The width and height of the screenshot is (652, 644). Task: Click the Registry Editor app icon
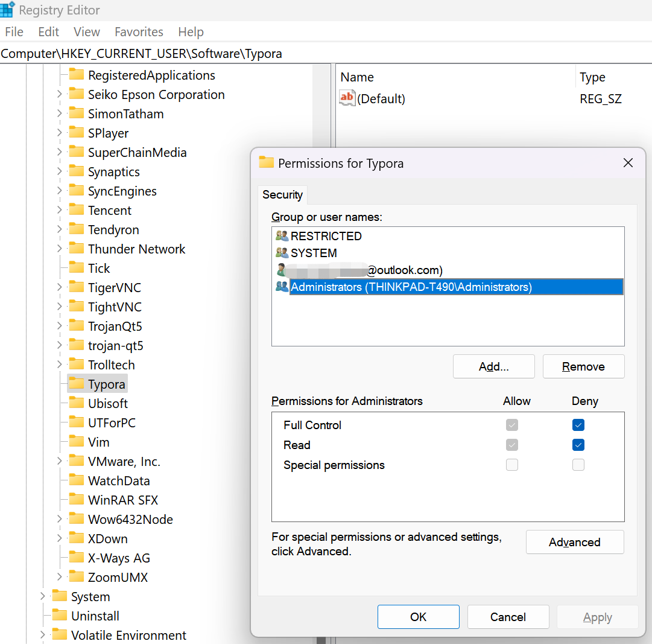pos(7,9)
